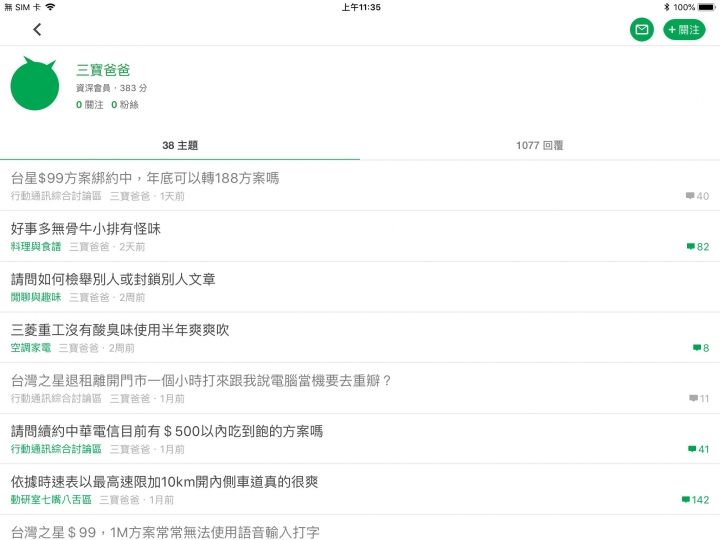Tap comment icon showing 8 replies
720x540 pixels.
[701, 348]
